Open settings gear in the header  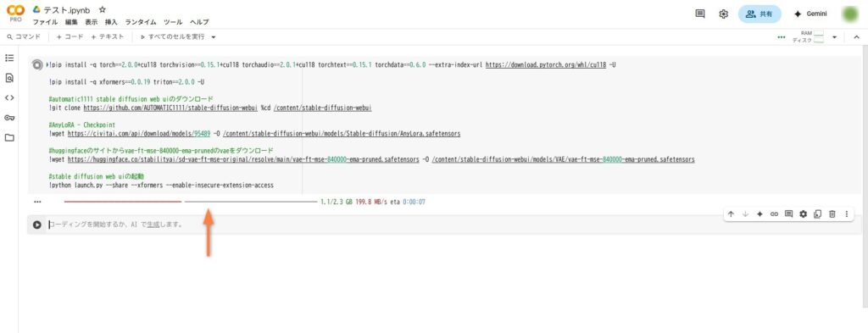[x=724, y=14]
